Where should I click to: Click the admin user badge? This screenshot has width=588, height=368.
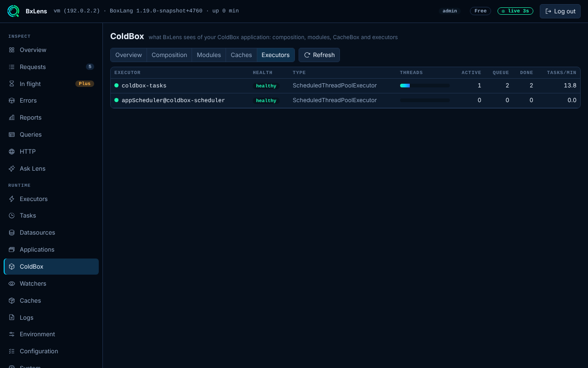pyautogui.click(x=450, y=11)
